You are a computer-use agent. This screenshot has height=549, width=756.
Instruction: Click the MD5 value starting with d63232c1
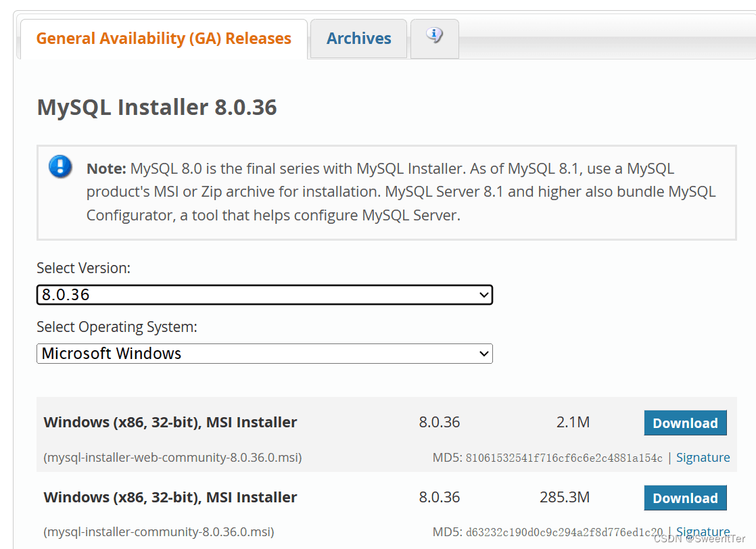(x=564, y=532)
